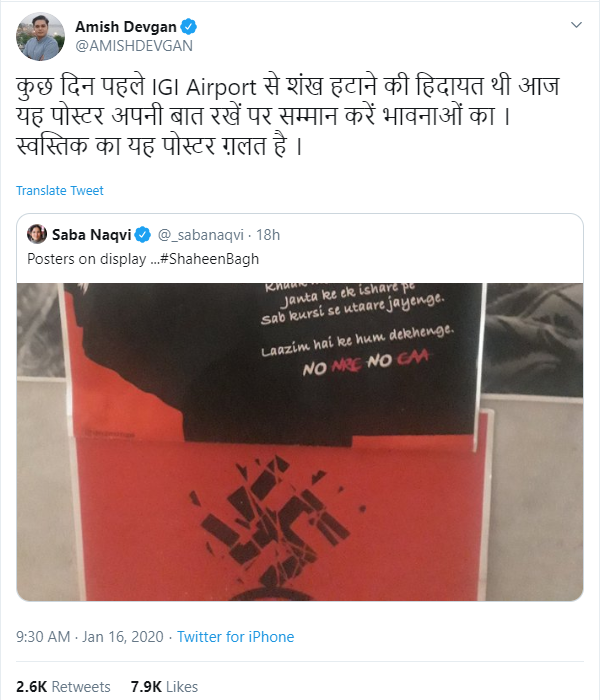The height and width of the screenshot is (700, 602).
Task: Click Saba Naqvi's verified badge
Action: coord(142,234)
